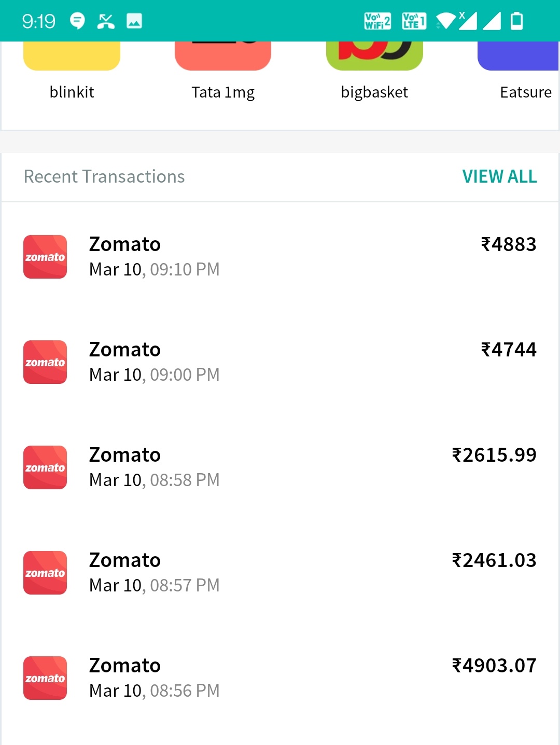This screenshot has height=745, width=560.
Task: Tap Zomato logo for 08:58 PM transaction
Action: click(x=45, y=467)
